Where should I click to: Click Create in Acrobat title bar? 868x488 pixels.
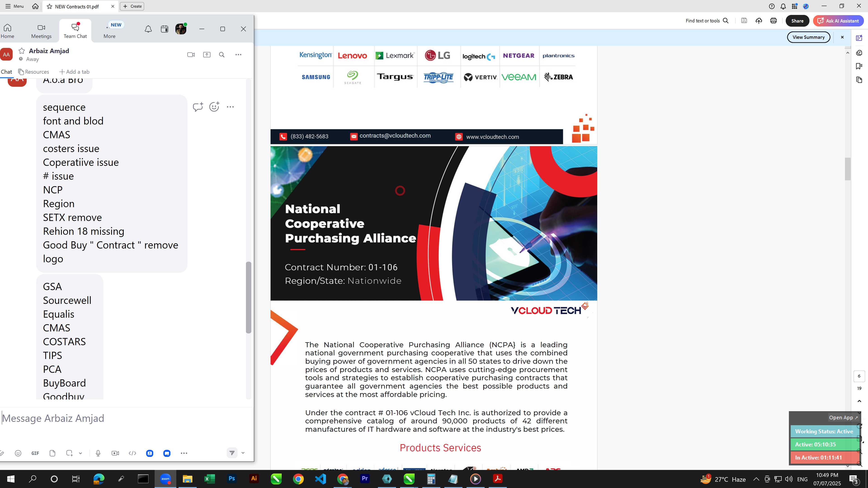pyautogui.click(x=132, y=6)
